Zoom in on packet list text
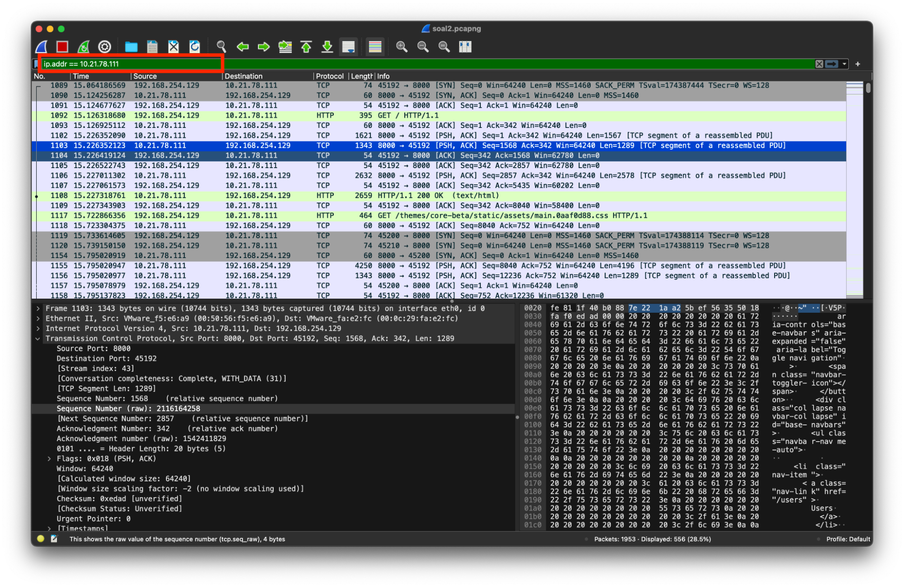904x588 pixels. [x=402, y=47]
